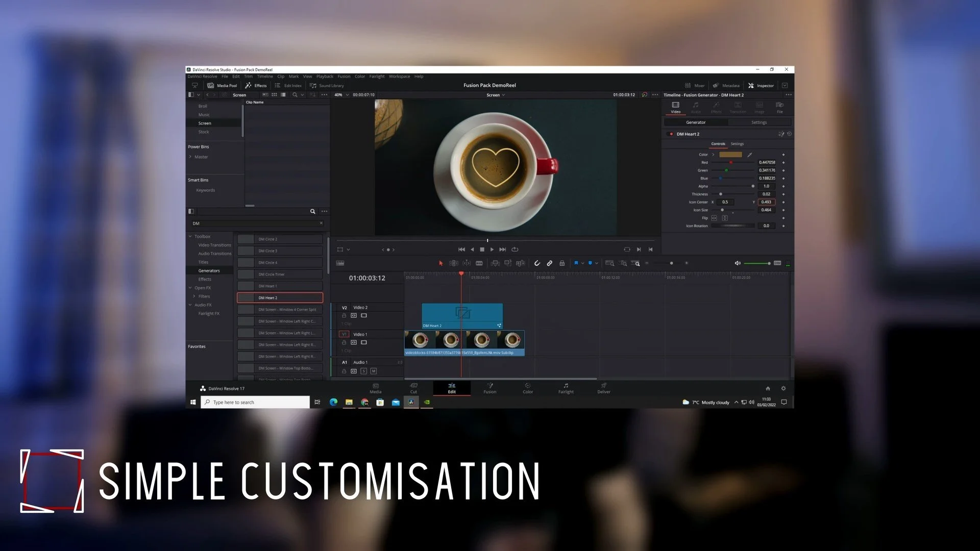The image size is (980, 551).
Task: Solo the Audio 1 track
Action: 364,371
